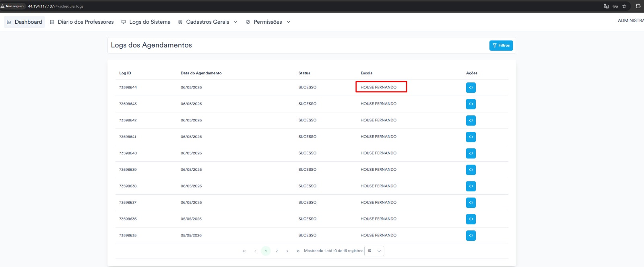
Task: Open details icon for log 73598639
Action: point(471,170)
